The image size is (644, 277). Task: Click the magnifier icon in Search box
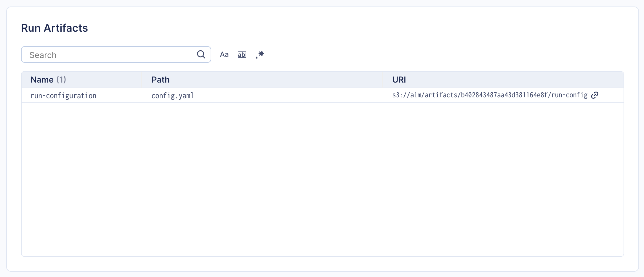[201, 54]
